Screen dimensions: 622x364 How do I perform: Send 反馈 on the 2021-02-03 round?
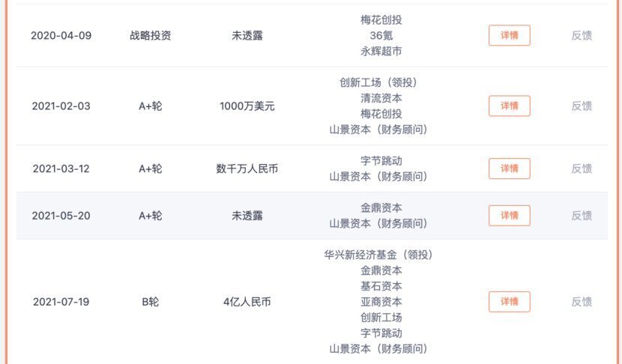[x=582, y=106]
